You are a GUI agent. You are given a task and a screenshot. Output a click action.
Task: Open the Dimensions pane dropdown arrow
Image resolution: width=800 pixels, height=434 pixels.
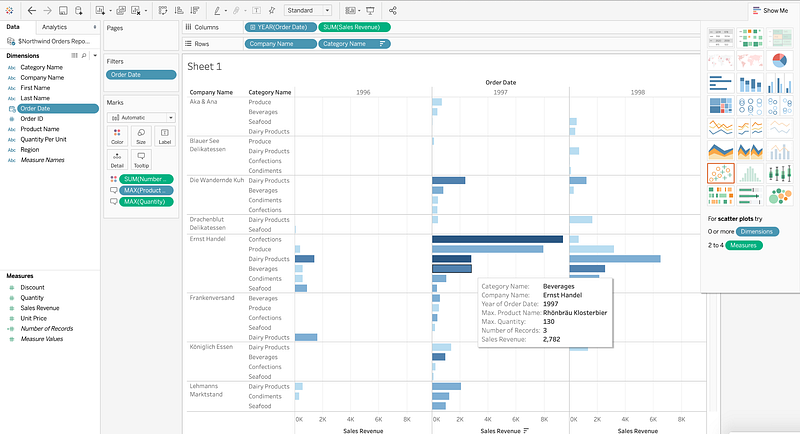(95, 56)
